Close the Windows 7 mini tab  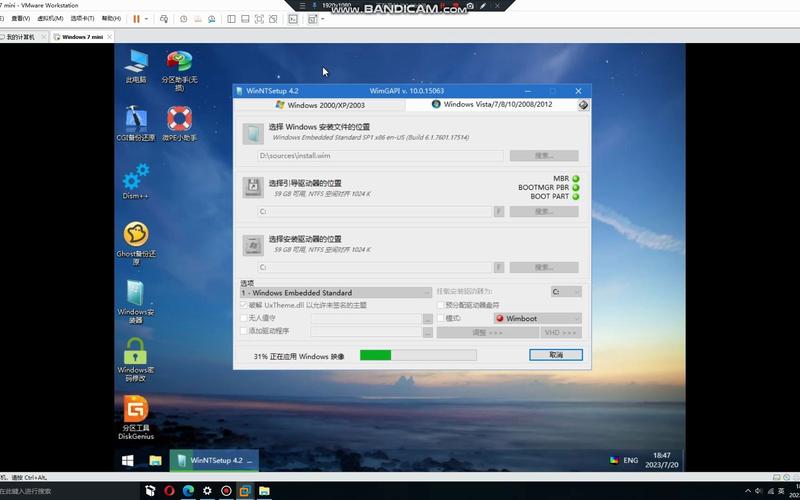pyautogui.click(x=109, y=37)
